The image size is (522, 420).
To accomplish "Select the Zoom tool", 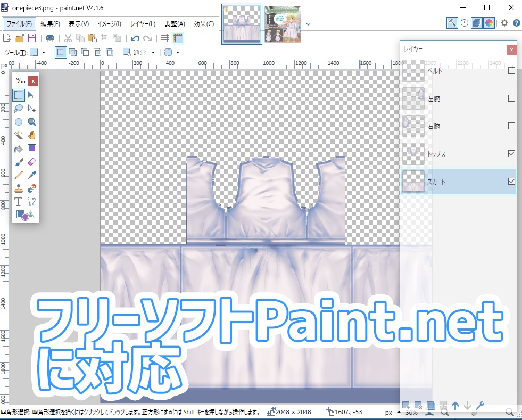I will [31, 122].
